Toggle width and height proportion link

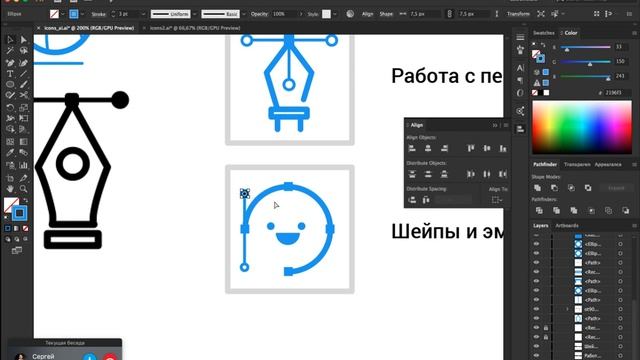(x=449, y=14)
